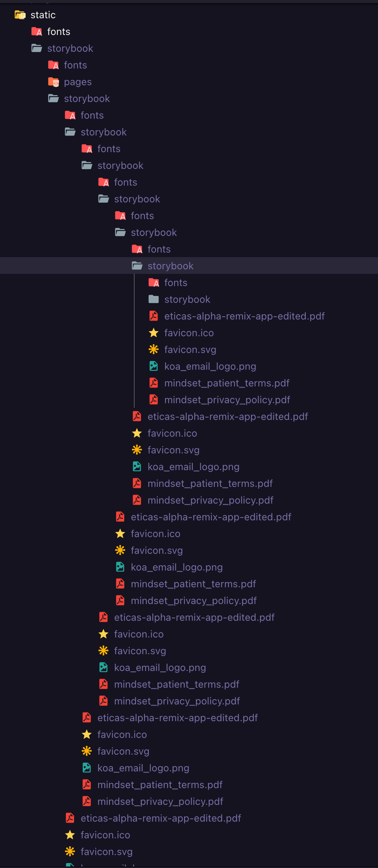This screenshot has height=868, width=378.
Task: Select mindset_privacy_policy.pdf sibling of highlighted storybook folder
Action: point(210,500)
